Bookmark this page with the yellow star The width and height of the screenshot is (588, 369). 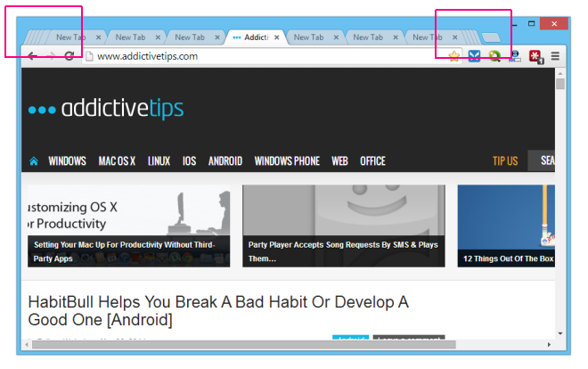pos(454,56)
